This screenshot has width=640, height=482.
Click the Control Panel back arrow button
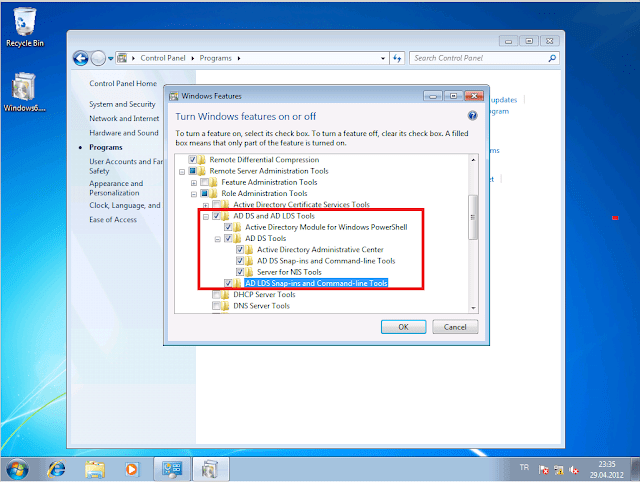pyautogui.click(x=81, y=58)
